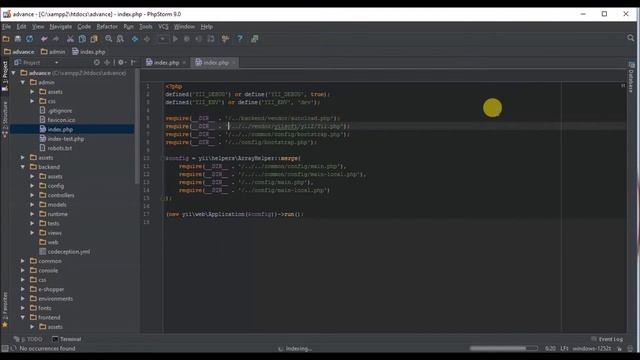Image resolution: width=640 pixels, height=360 pixels.
Task: Collapse the advance root folder
Action: click(x=13, y=73)
